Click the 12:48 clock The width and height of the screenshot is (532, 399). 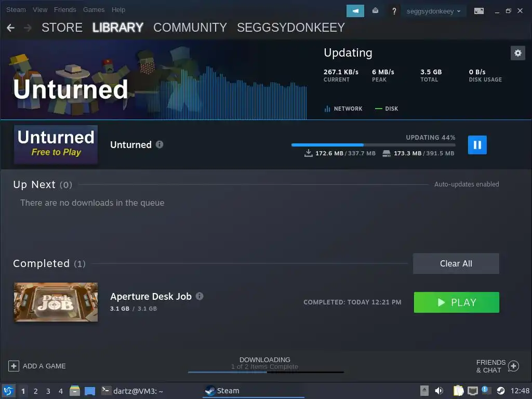pyautogui.click(x=520, y=391)
